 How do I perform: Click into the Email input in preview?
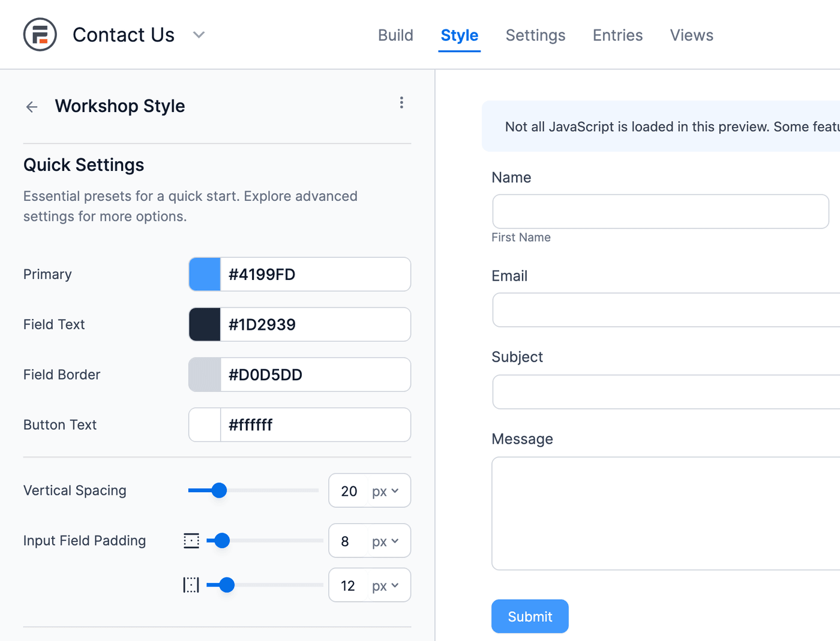666,310
